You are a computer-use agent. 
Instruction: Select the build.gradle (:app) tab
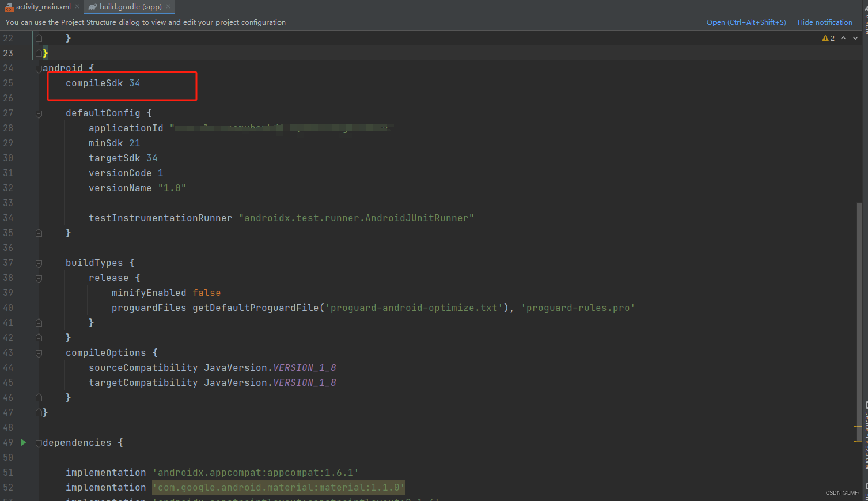[x=130, y=7]
